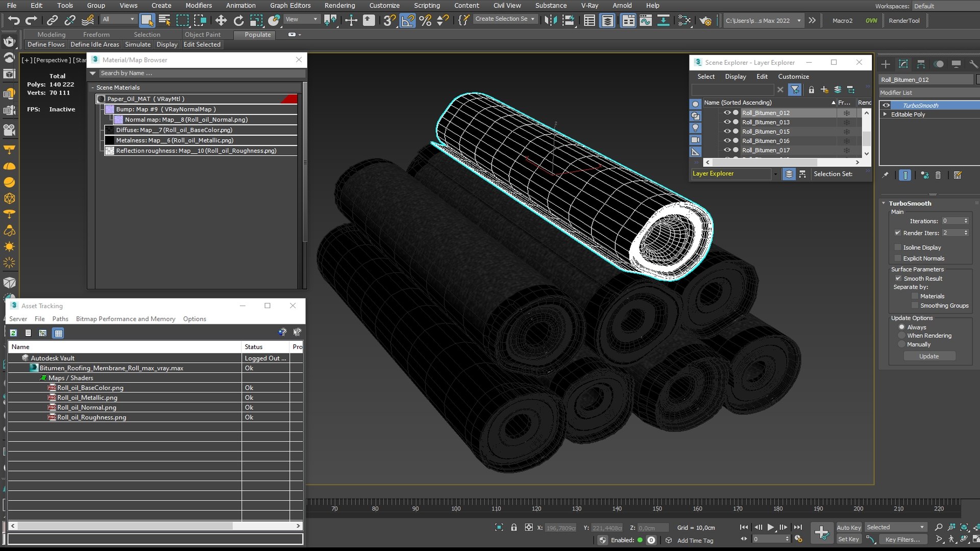980x551 pixels.
Task: Toggle visibility eye of Roll_Bitumen_016
Action: 727,141
